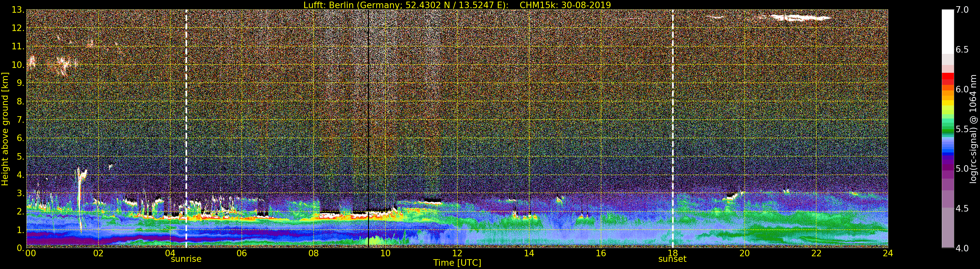Image resolution: width=980 pixels, height=269 pixels.
Task: Click the time axis tick '18'
Action: point(672,253)
